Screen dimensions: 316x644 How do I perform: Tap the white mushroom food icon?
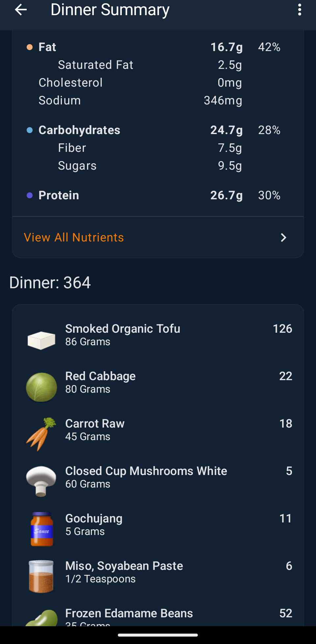click(x=41, y=481)
